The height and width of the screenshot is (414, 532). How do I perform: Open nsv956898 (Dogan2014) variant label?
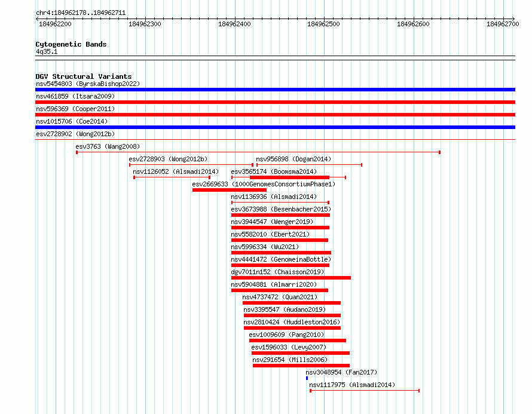(x=293, y=159)
